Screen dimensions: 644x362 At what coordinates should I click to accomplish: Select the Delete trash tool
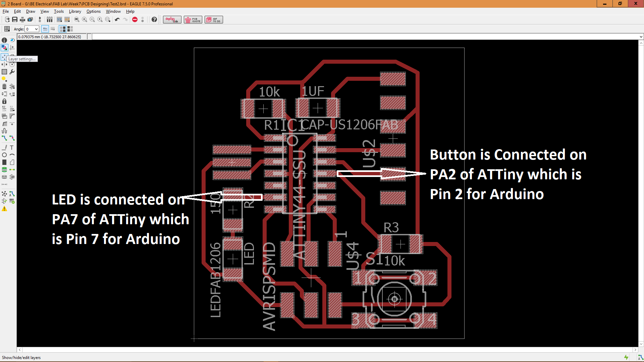click(x=4, y=86)
